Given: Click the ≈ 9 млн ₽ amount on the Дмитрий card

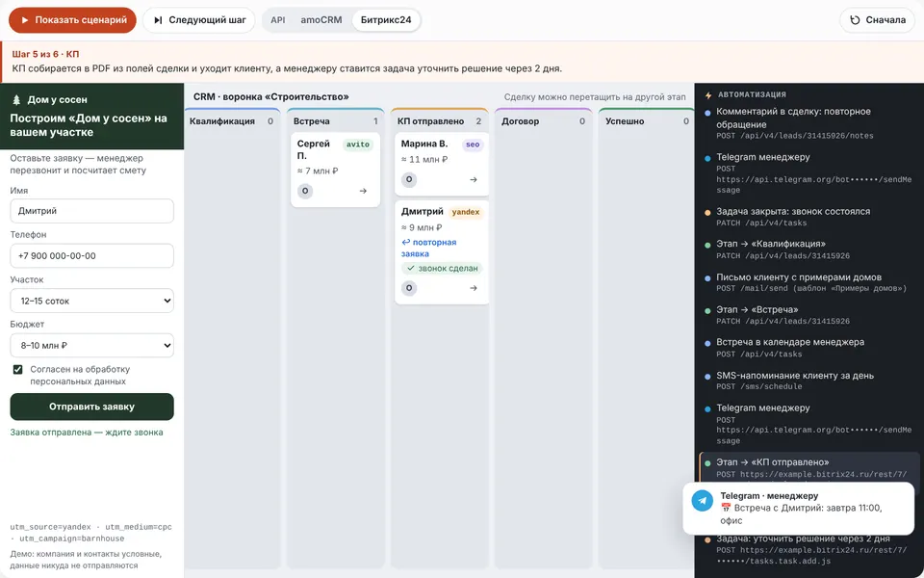Looking at the screenshot, I should (422, 227).
